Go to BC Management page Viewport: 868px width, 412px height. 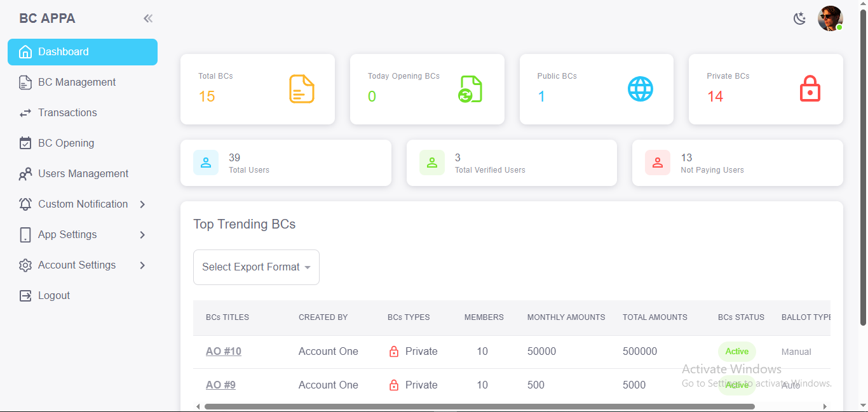pos(77,83)
